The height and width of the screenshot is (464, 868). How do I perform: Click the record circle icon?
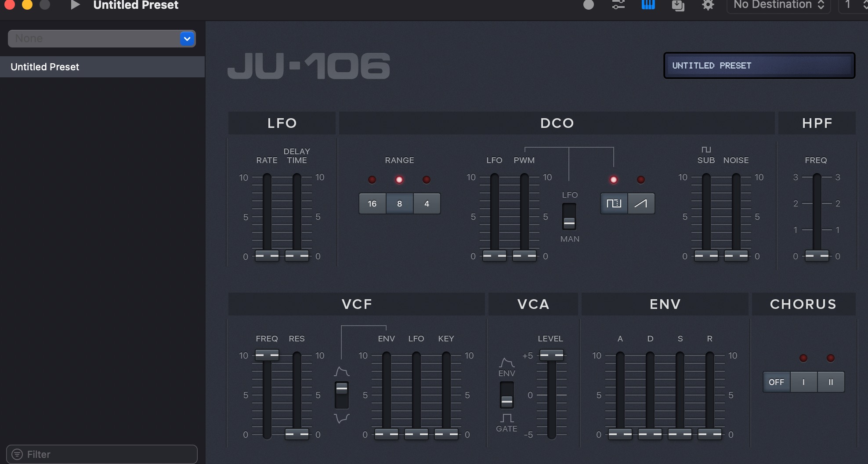click(x=589, y=5)
